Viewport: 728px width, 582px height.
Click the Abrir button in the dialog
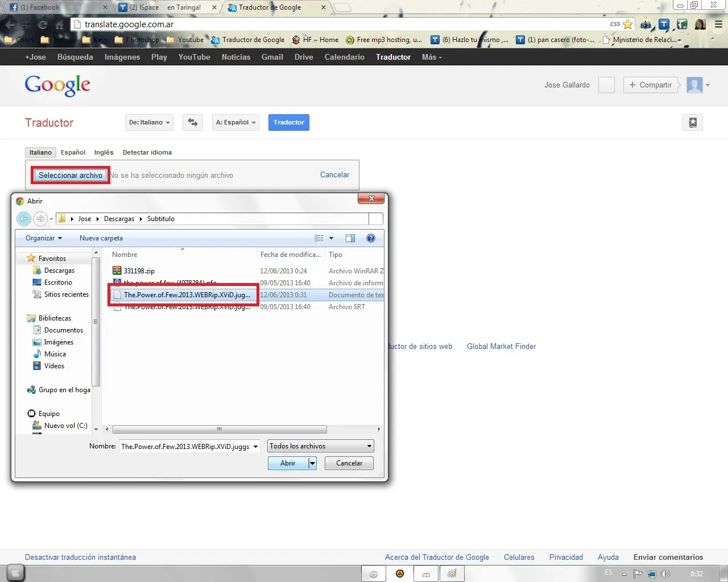tap(288, 463)
